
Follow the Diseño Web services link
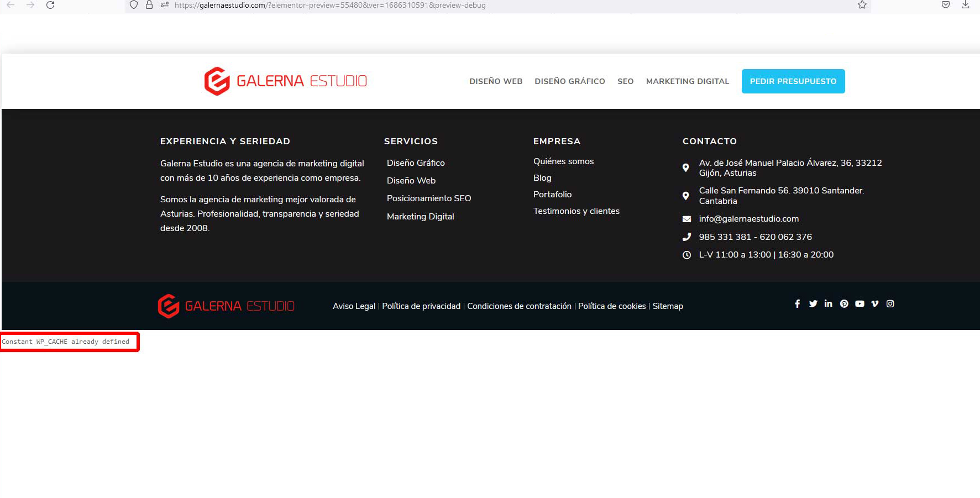click(x=411, y=181)
